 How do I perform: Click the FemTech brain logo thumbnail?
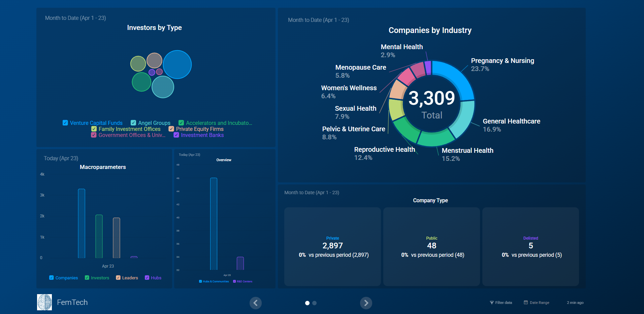click(44, 302)
